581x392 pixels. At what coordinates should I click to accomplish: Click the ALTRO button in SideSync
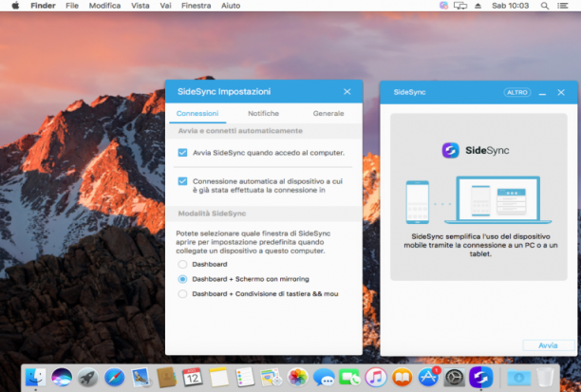[517, 92]
